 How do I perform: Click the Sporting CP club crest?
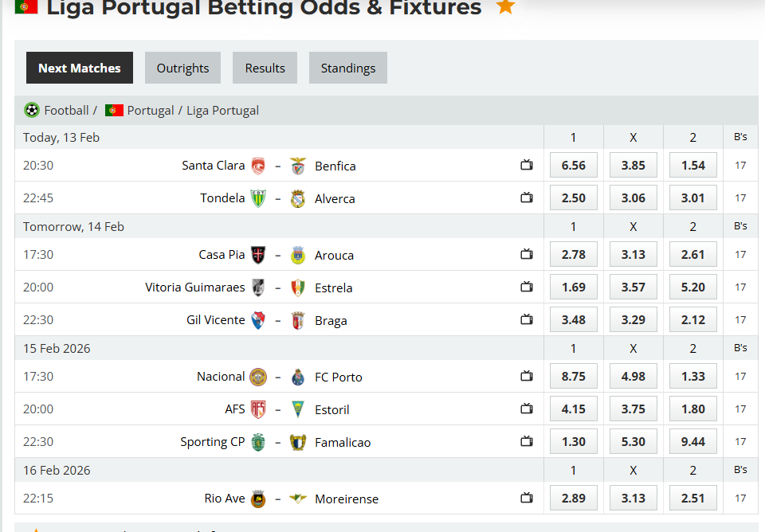click(257, 442)
